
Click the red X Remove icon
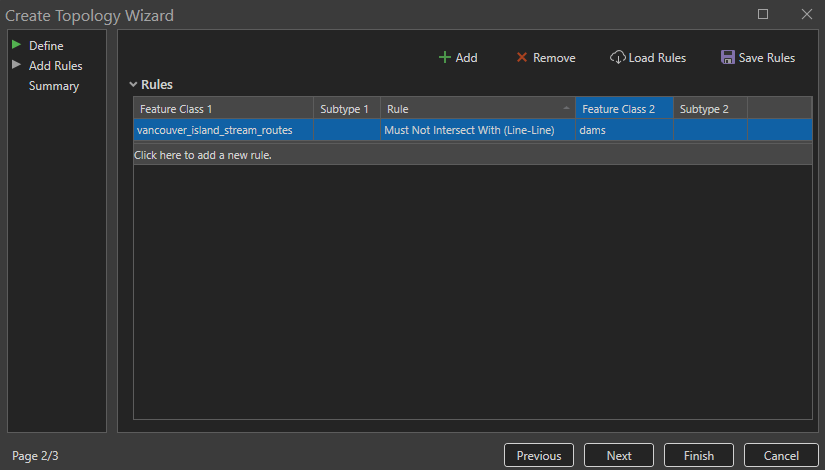tap(521, 58)
